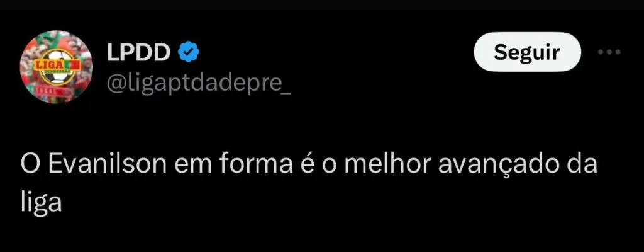Follow LPDD with the Seguir button

(528, 52)
